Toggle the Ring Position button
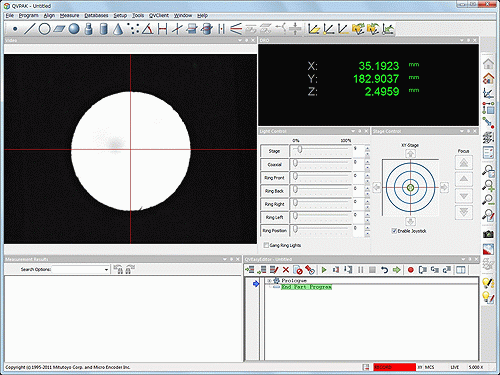500x375 pixels. pos(274,230)
